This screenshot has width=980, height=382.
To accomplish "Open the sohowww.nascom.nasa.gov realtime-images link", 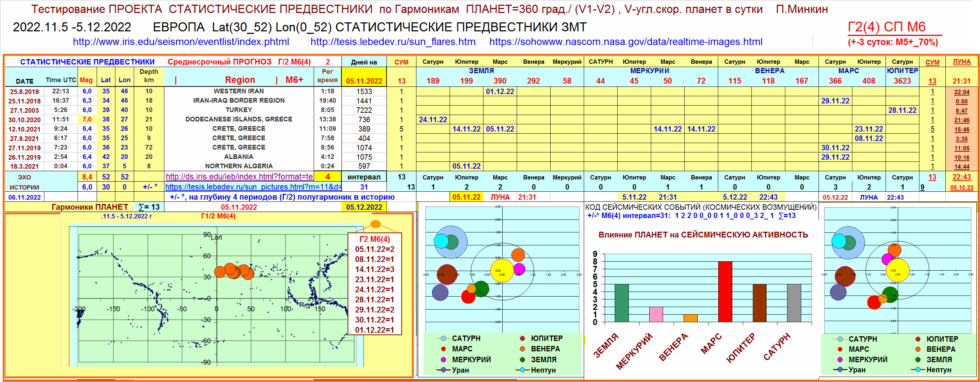I will click(626, 42).
